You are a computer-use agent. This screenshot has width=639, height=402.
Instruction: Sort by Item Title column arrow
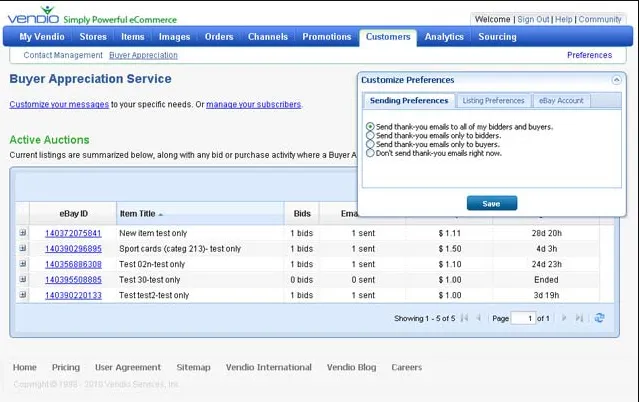click(161, 214)
